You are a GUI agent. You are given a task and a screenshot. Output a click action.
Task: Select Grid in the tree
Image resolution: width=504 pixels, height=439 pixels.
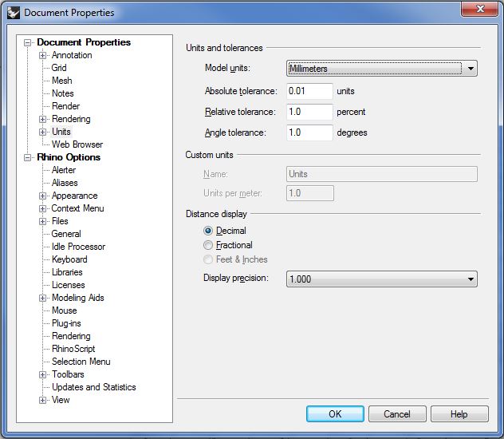[x=59, y=68]
